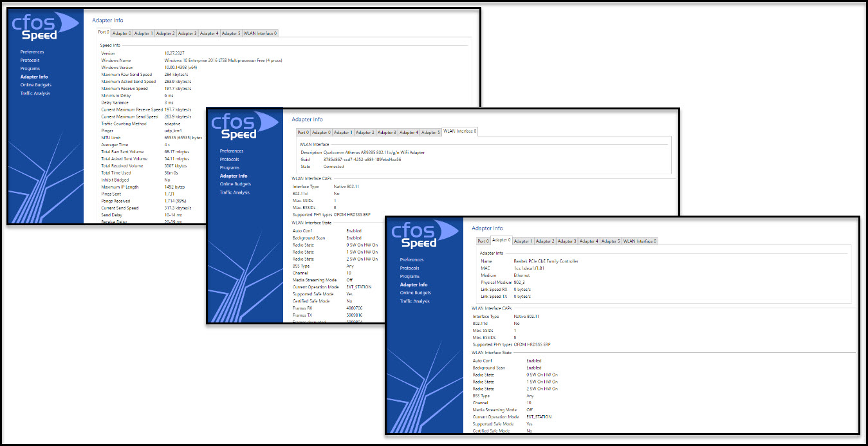This screenshot has height=446, width=868.
Task: Open Adapter 5 tab in Speed Info window
Action: (231, 33)
